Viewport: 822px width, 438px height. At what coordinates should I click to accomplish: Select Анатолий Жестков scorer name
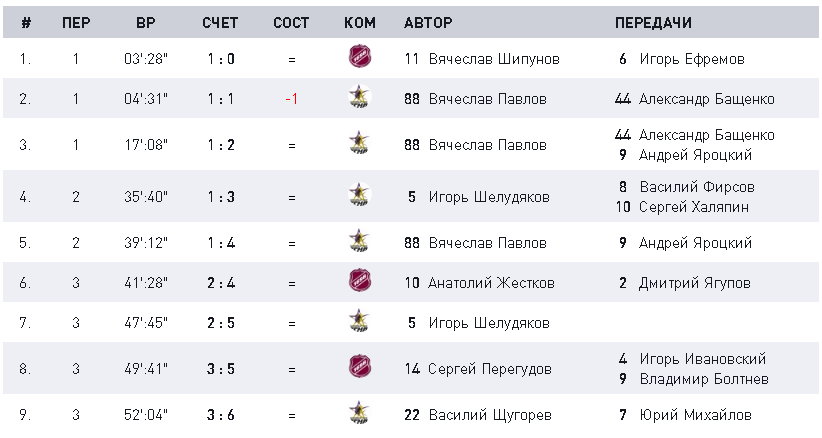point(491,283)
